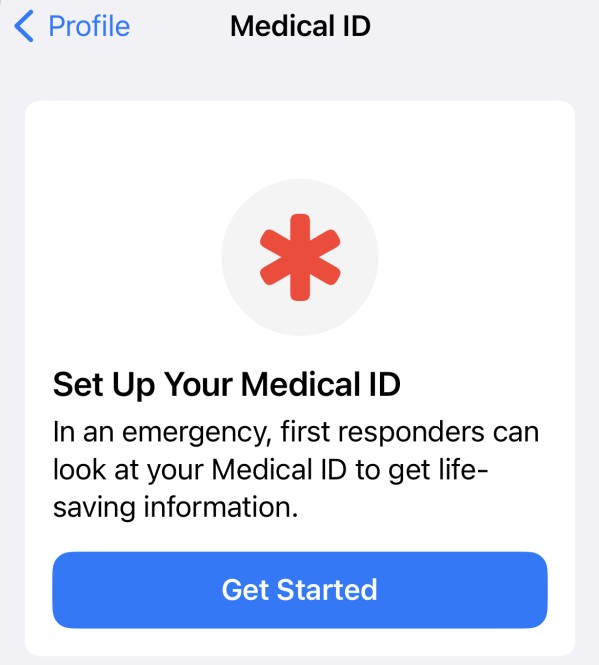Click the word 'Medical' in the card heading
599x665 pixels.
pyautogui.click(x=301, y=385)
